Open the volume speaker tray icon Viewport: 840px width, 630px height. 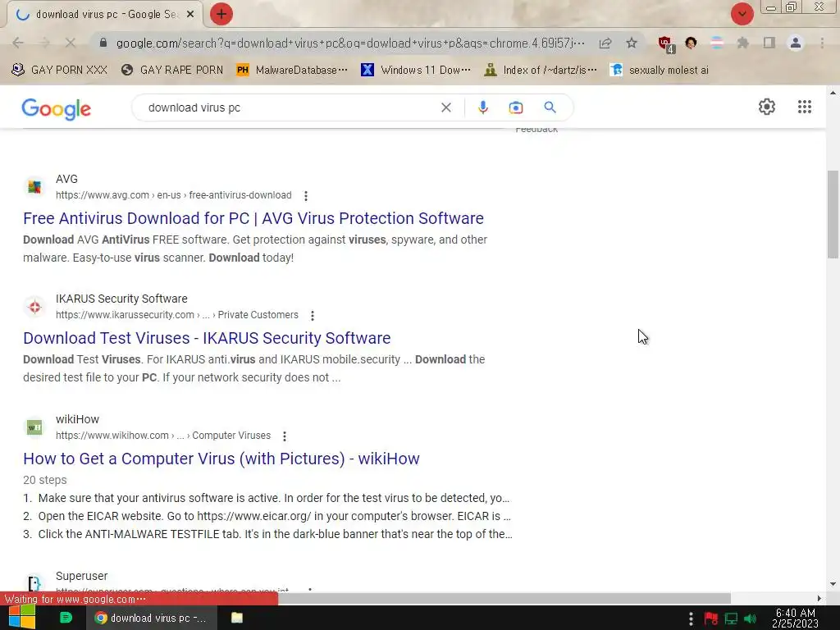point(751,619)
